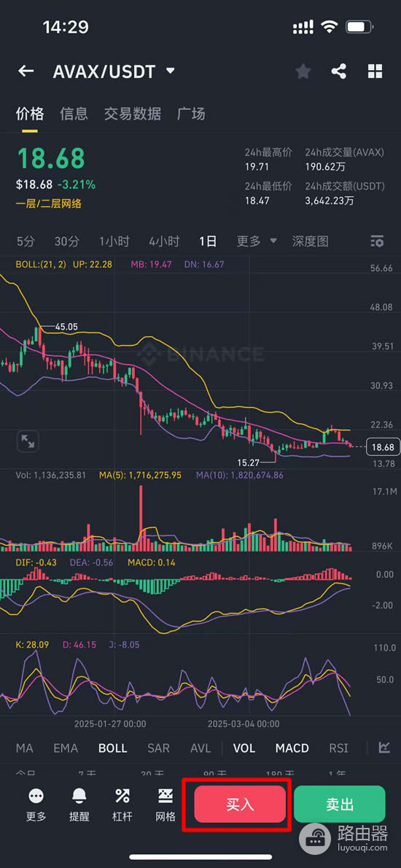Toggle SAR indicator

coord(159,748)
